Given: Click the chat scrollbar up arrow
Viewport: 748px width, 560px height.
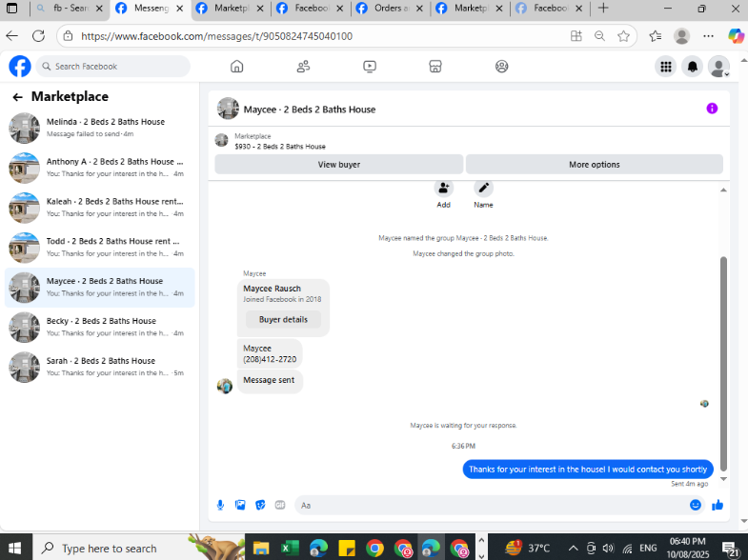Looking at the screenshot, I should (723, 190).
